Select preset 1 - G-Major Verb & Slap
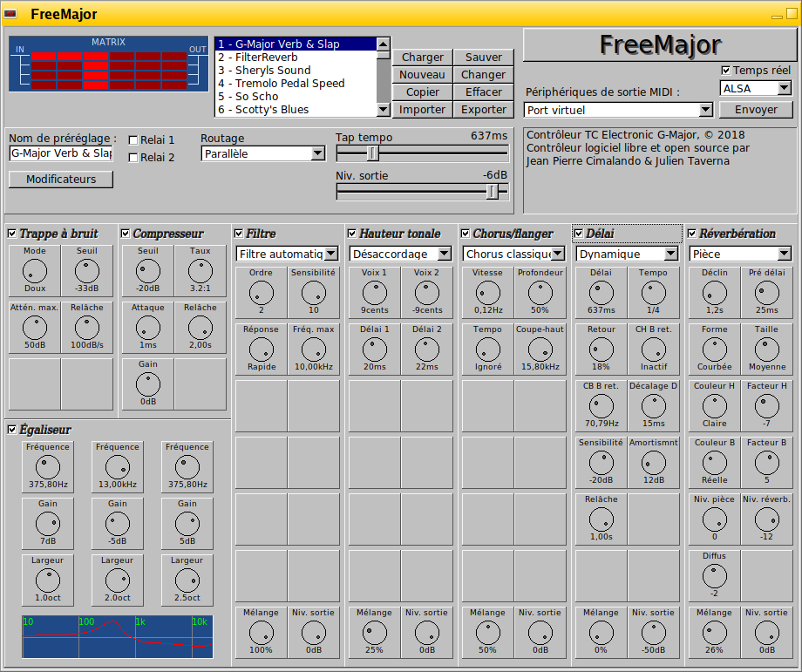 pyautogui.click(x=296, y=44)
